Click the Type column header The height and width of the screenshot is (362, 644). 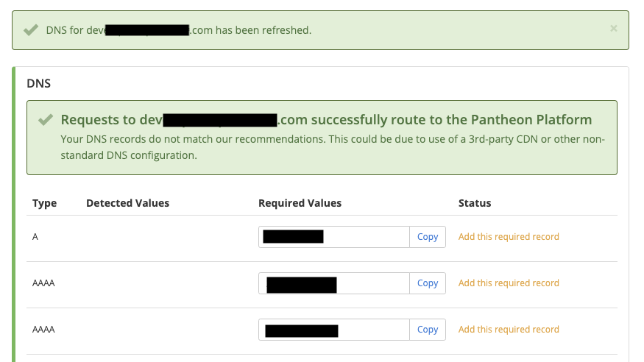click(44, 203)
